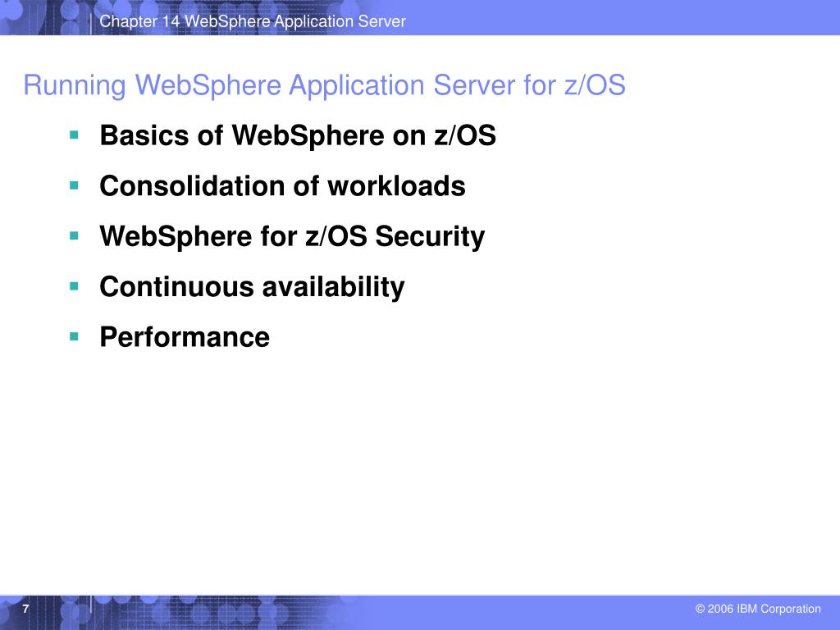Click the word "Security" in the third bullet

click(430, 236)
